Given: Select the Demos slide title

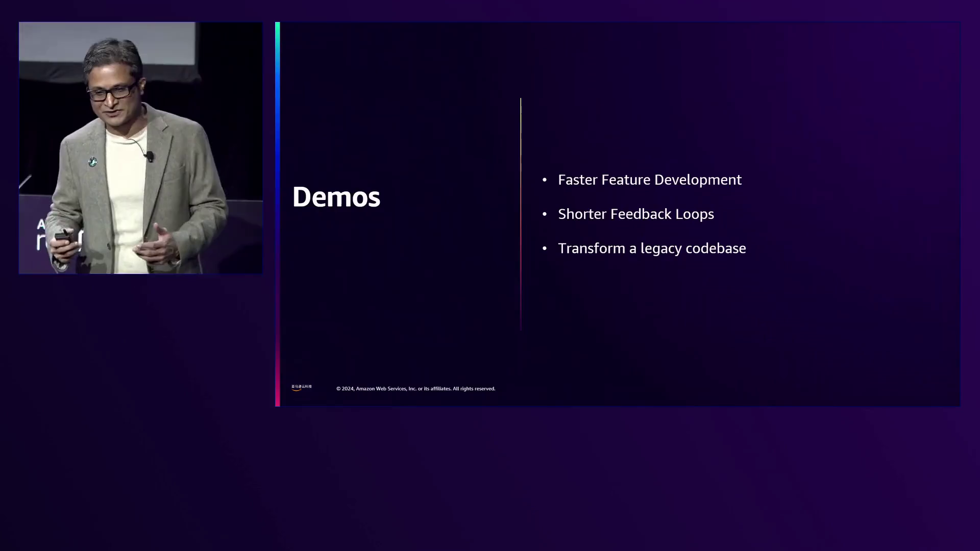Looking at the screenshot, I should [336, 197].
